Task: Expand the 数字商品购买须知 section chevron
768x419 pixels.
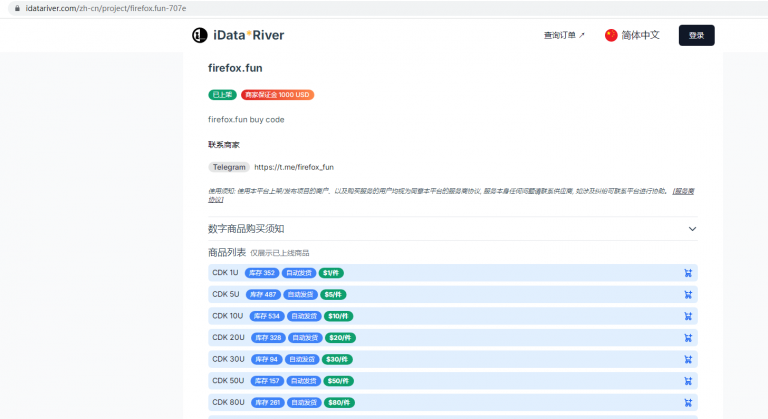Action: tap(692, 229)
